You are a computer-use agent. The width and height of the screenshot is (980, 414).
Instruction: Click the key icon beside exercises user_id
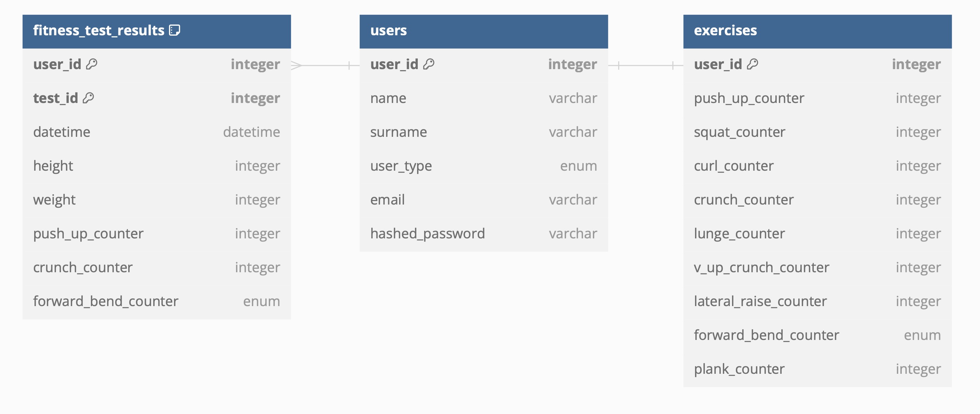click(752, 64)
